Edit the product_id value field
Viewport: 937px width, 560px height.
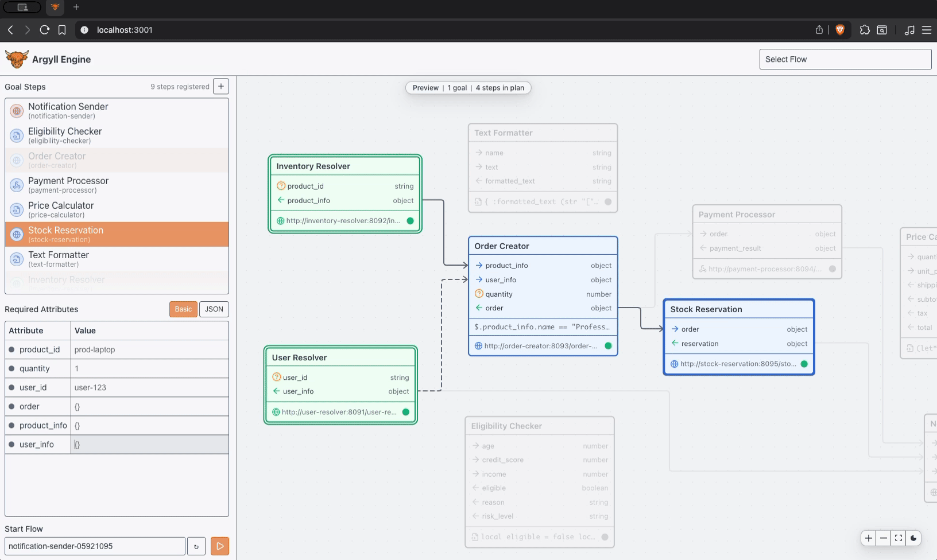tap(149, 349)
